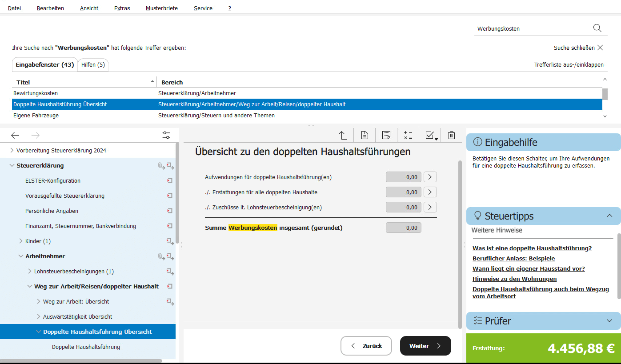This screenshot has width=621, height=364.
Task: Go back with the left arrow in navigation
Action: (15, 136)
